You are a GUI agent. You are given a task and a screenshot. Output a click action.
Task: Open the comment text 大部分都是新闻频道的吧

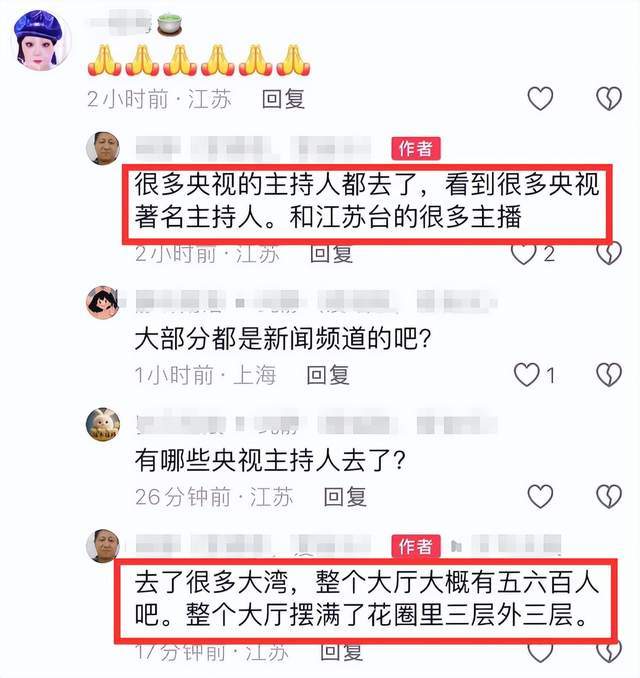283,339
